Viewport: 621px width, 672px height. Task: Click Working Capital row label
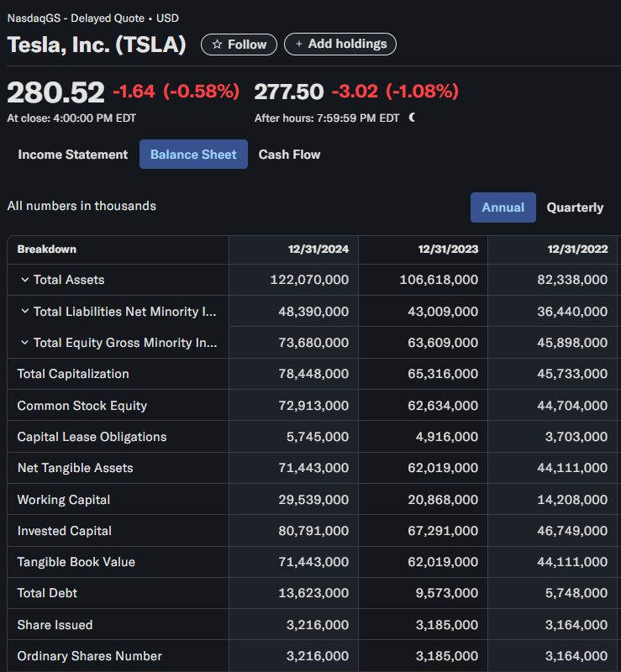(64, 500)
